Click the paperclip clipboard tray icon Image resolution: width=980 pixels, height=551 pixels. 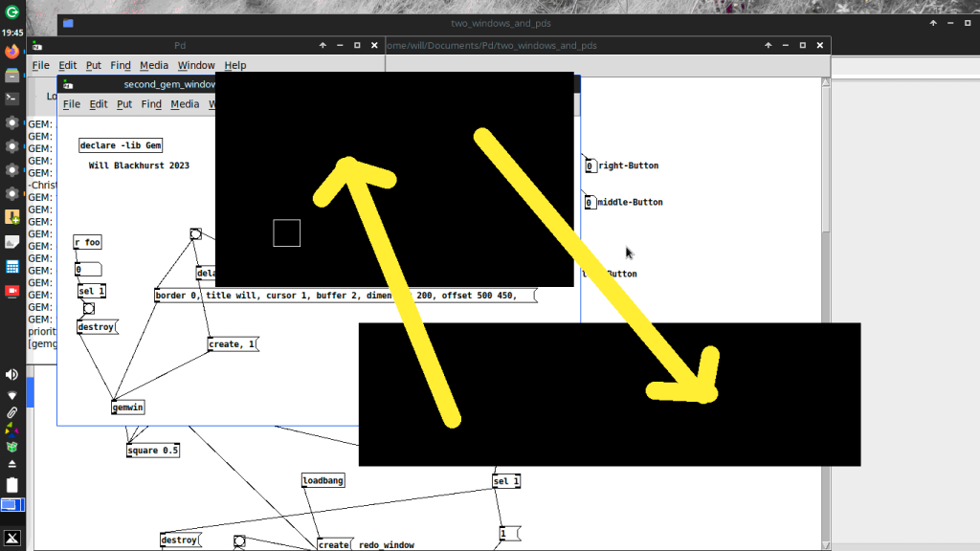[x=11, y=412]
